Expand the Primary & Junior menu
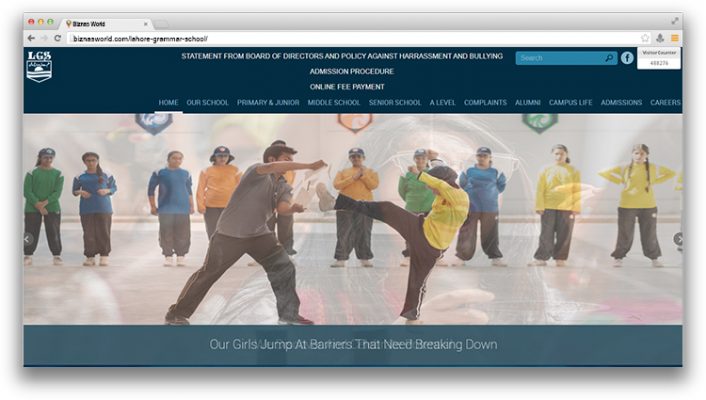 coord(268,103)
